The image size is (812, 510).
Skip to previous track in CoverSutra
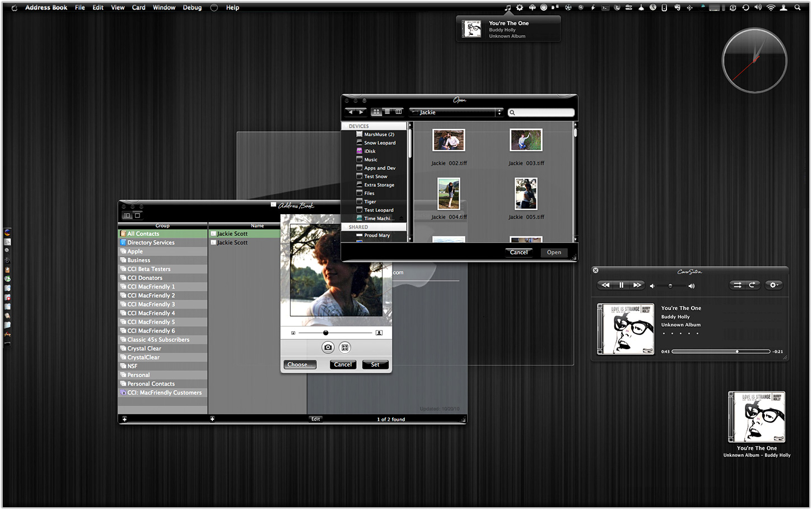coord(605,285)
